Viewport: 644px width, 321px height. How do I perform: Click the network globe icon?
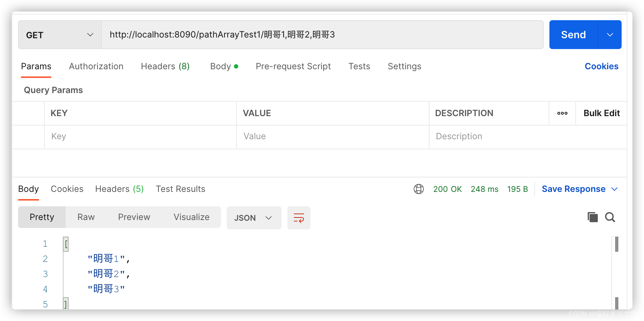(x=419, y=189)
